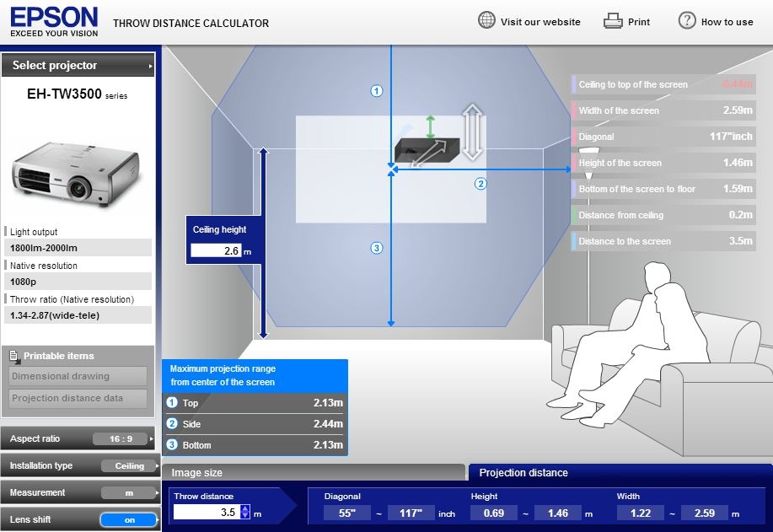The width and height of the screenshot is (773, 532).
Task: Click the Ceiling height input field
Action: pyautogui.click(x=216, y=251)
